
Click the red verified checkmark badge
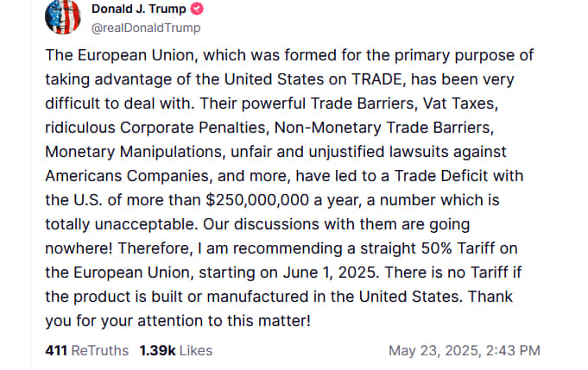tap(197, 9)
